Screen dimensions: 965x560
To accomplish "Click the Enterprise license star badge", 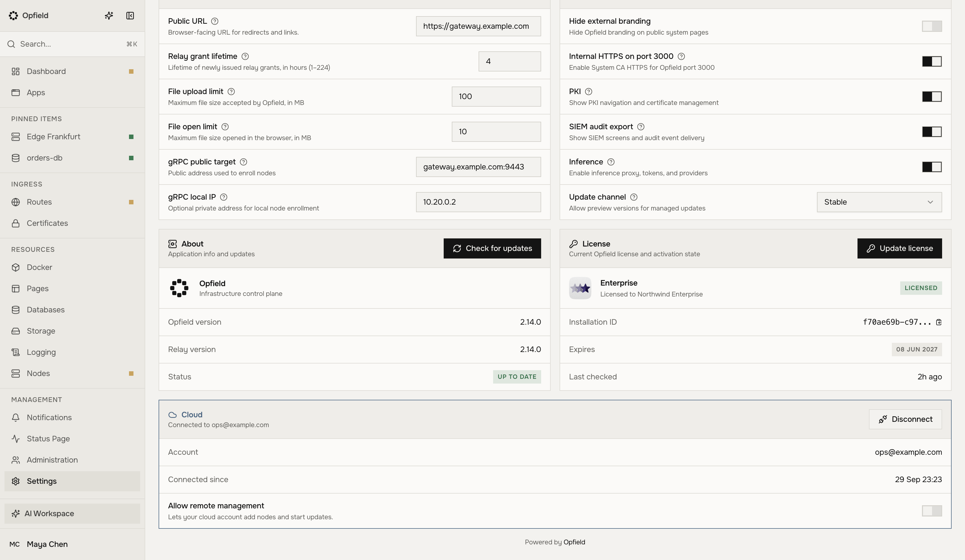I will point(580,288).
